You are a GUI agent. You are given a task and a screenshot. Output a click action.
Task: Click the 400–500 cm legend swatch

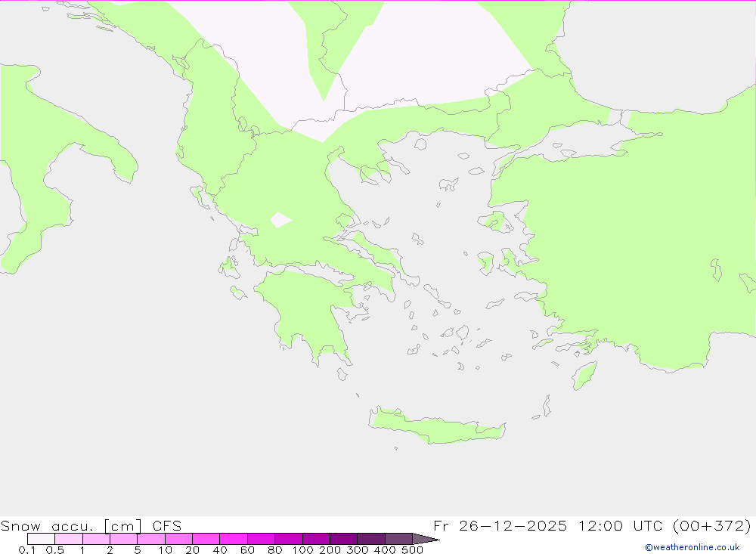398,539
